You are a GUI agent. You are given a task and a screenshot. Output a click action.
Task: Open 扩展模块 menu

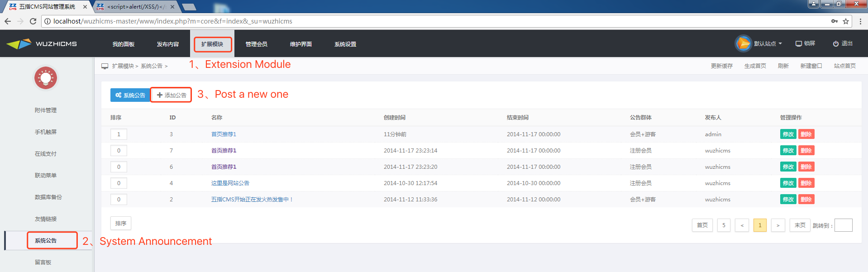pyautogui.click(x=212, y=44)
